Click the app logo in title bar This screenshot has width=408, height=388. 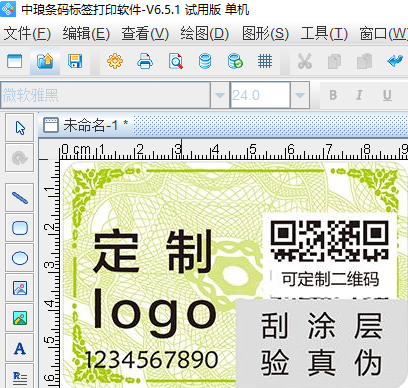point(8,9)
